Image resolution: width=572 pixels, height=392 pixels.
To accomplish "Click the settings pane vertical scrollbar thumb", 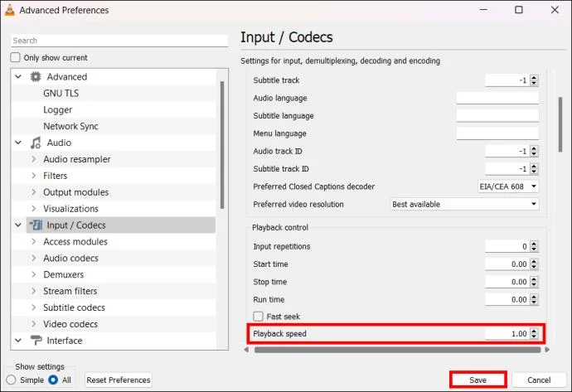I will coord(560,124).
